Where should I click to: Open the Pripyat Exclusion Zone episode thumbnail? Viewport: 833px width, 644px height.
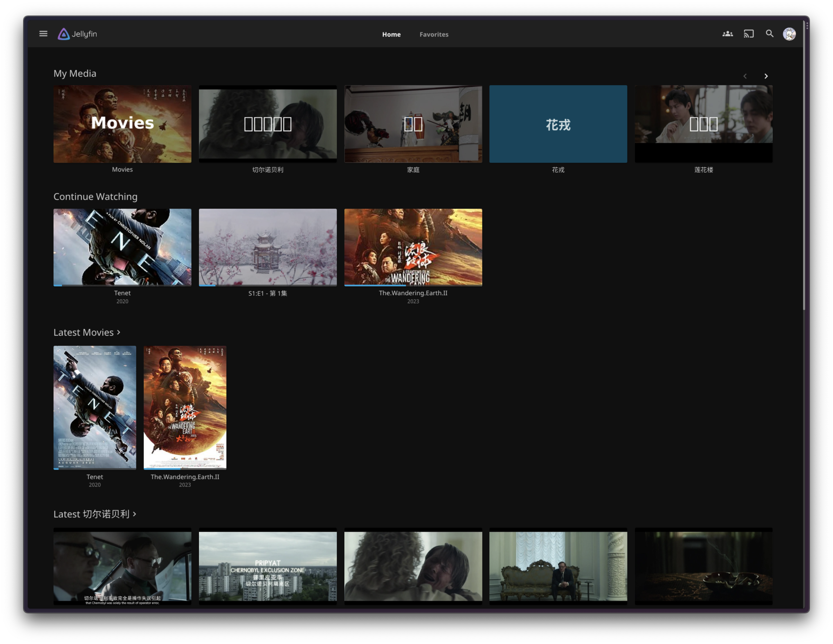coord(267,566)
